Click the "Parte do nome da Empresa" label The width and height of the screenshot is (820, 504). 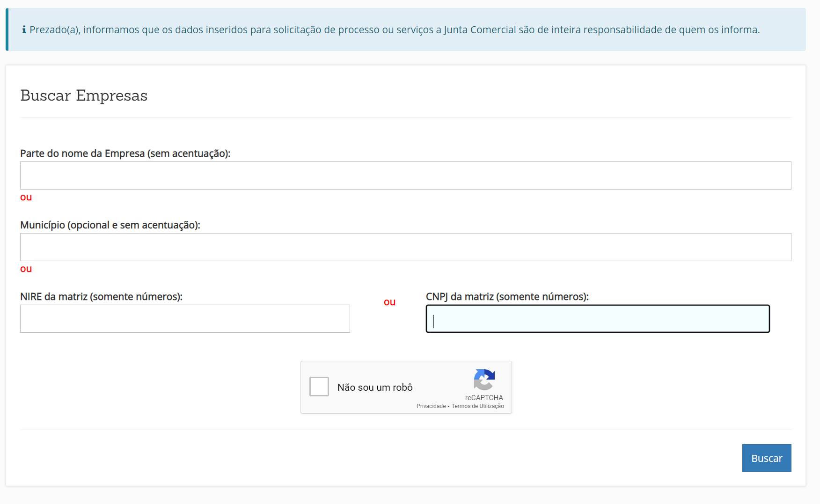click(x=125, y=153)
